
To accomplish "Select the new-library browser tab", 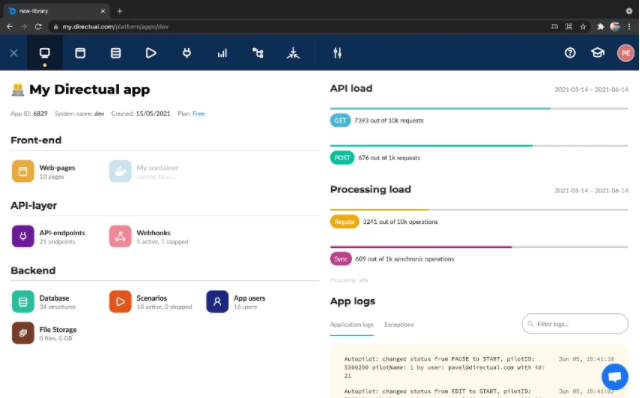I will 57,11.
